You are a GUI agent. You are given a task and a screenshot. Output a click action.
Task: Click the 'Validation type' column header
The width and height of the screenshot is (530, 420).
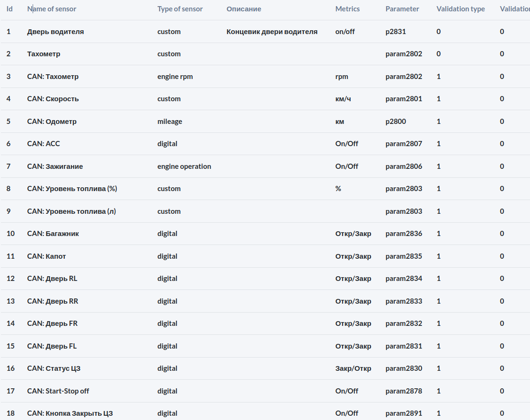tap(460, 9)
